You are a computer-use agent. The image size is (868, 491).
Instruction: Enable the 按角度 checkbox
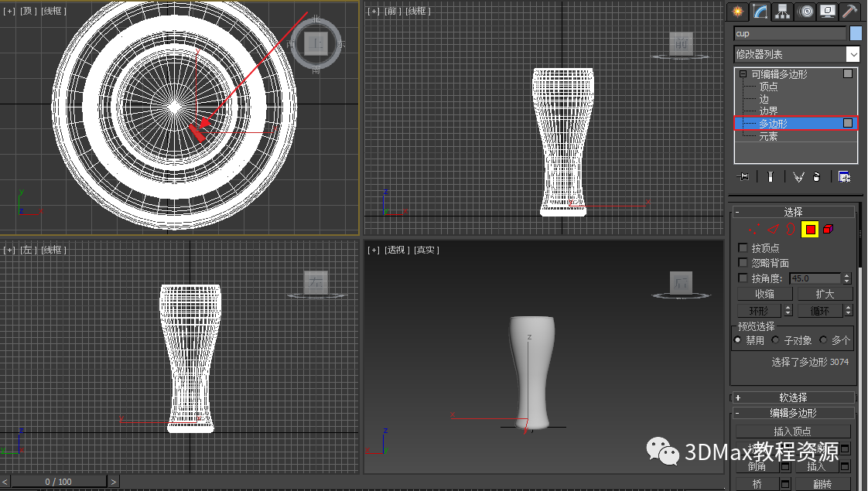(743, 278)
